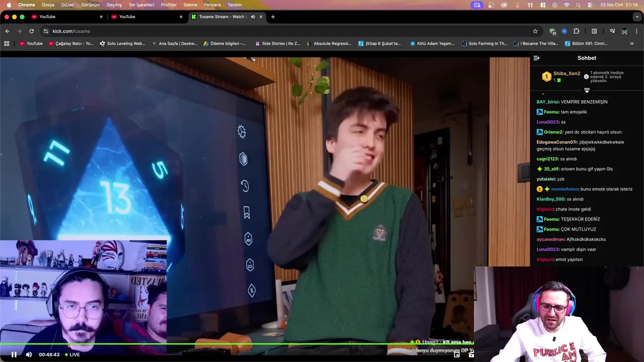Show more bookmarks with double chevron
This screenshot has height=362, width=644.
[632, 44]
